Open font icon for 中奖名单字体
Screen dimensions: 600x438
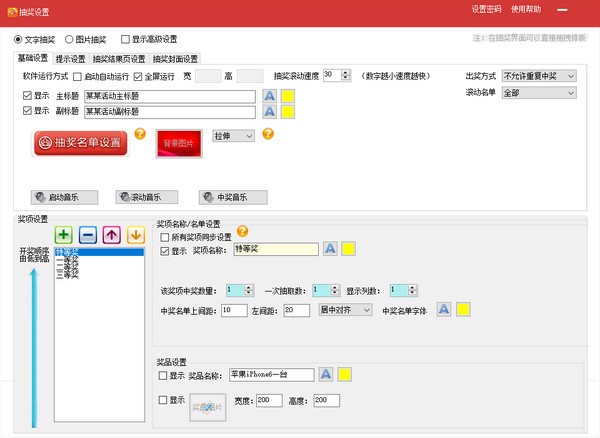(443, 310)
